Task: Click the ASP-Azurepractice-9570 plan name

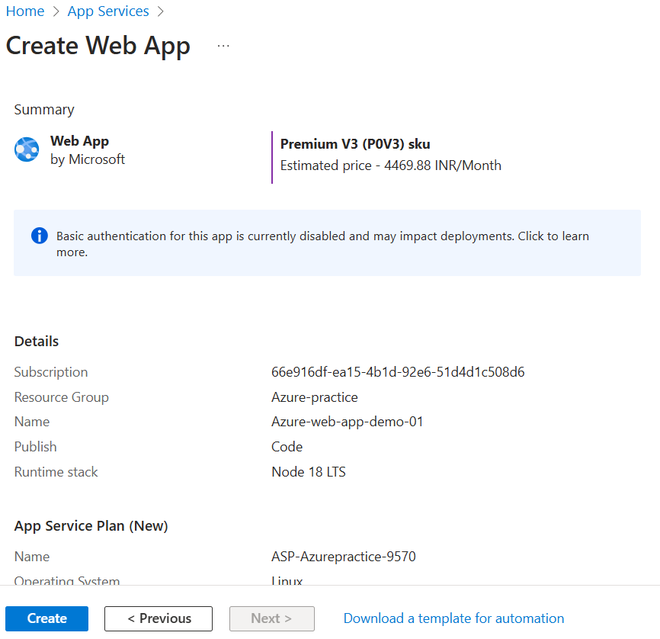Action: pyautogui.click(x=343, y=557)
